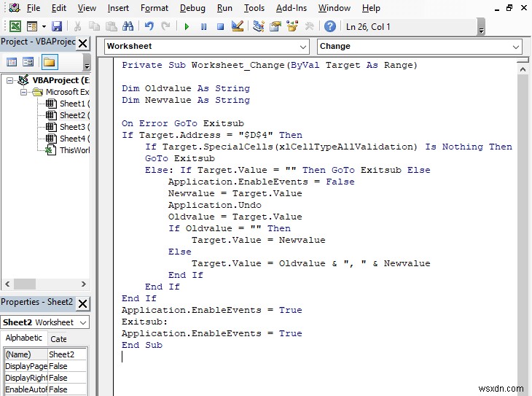
Task: Click the project tree scroll right arrow
Action: [84, 284]
